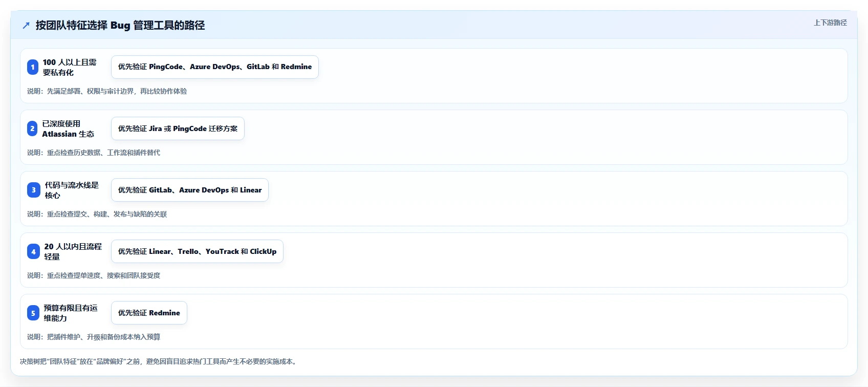Click the GitLab、Azure DevOps 和 Linear box
The height and width of the screenshot is (387, 868).
190,190
